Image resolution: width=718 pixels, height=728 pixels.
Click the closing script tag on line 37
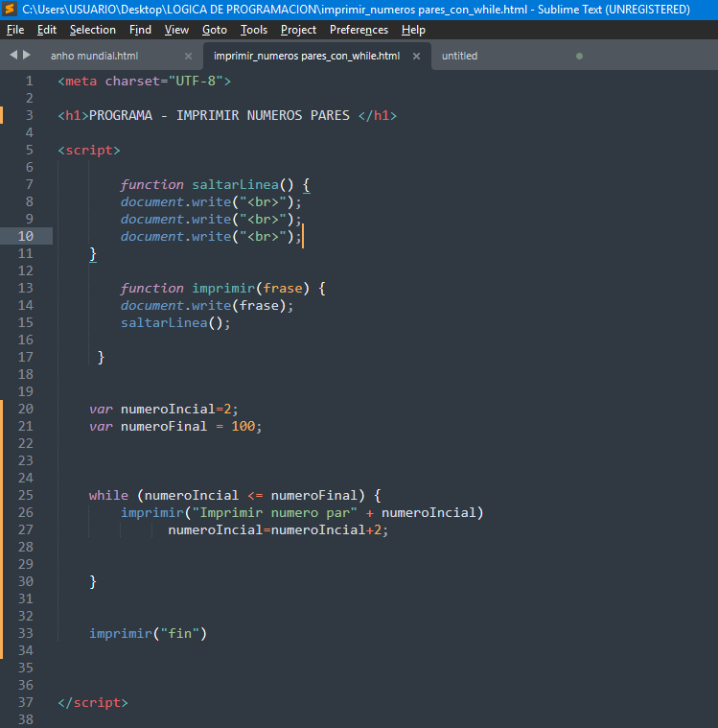pyautogui.click(x=93, y=702)
